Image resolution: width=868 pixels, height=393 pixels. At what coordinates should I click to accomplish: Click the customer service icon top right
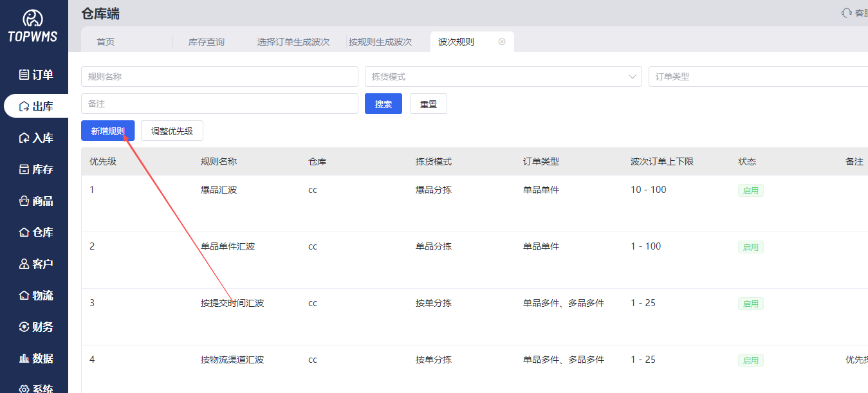tap(847, 12)
